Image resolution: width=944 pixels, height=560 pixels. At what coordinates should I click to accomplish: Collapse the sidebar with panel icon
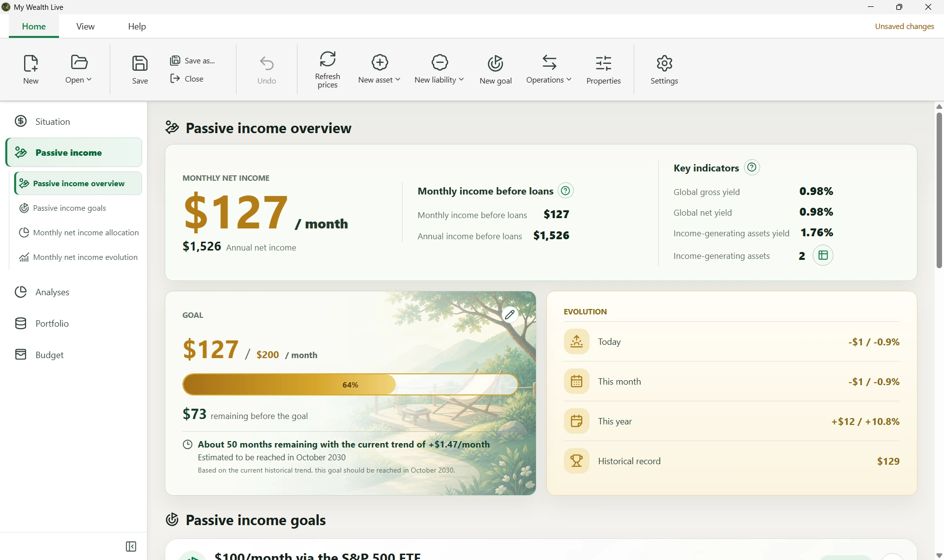pos(131,547)
